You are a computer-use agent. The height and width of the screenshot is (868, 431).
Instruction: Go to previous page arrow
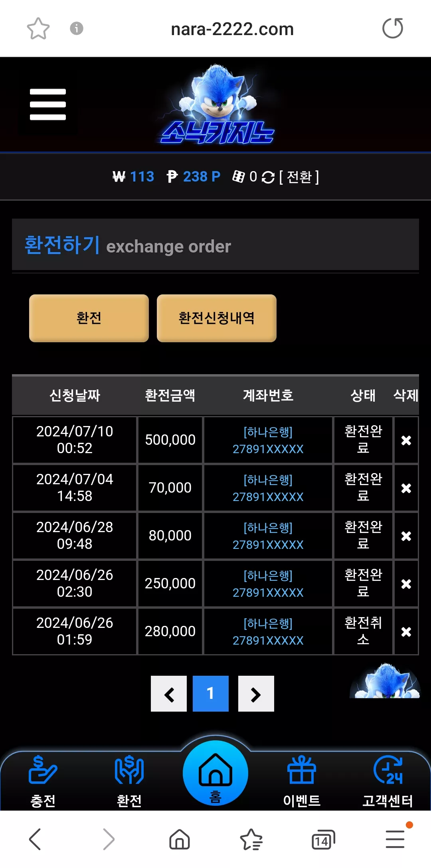pyautogui.click(x=169, y=694)
